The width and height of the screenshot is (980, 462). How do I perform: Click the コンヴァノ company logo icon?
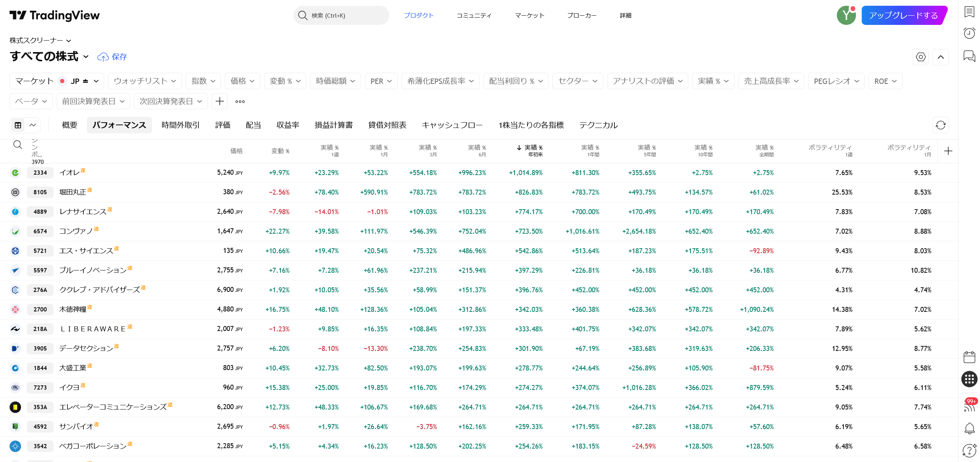(15, 231)
